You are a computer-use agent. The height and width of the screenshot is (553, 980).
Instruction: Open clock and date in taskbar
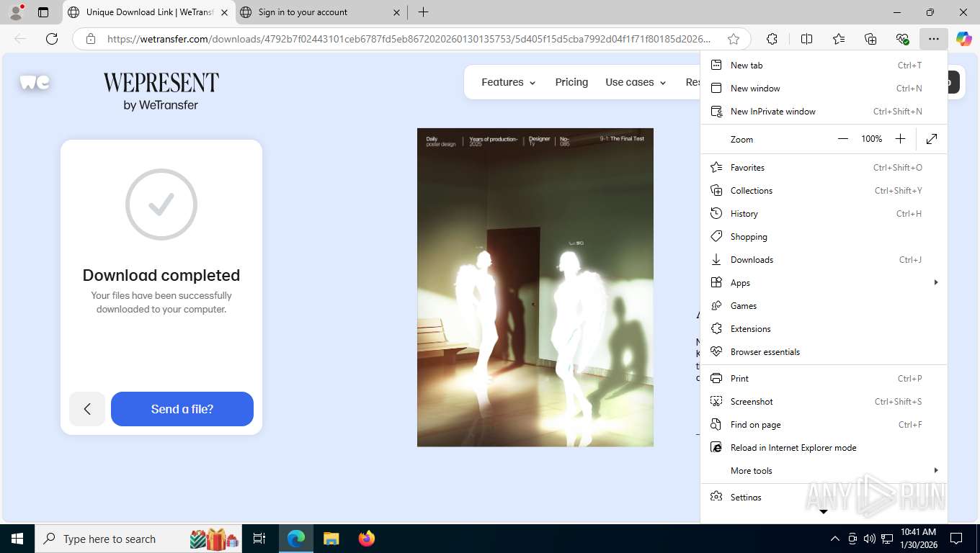[x=918, y=539]
